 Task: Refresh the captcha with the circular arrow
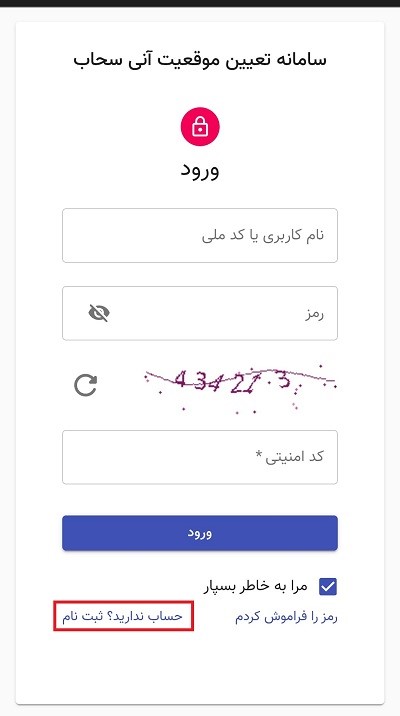click(85, 385)
